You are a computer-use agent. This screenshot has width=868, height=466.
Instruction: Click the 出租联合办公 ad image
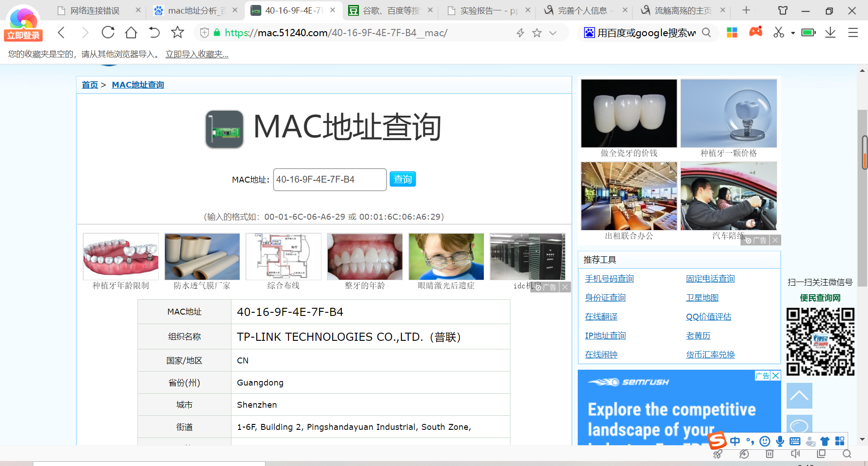click(629, 196)
